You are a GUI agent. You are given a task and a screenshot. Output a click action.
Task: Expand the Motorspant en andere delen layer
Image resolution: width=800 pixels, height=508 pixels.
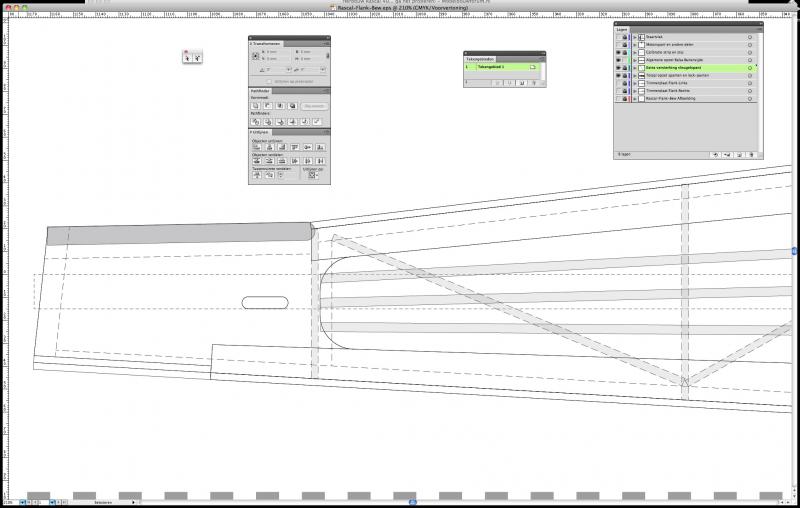pos(635,45)
